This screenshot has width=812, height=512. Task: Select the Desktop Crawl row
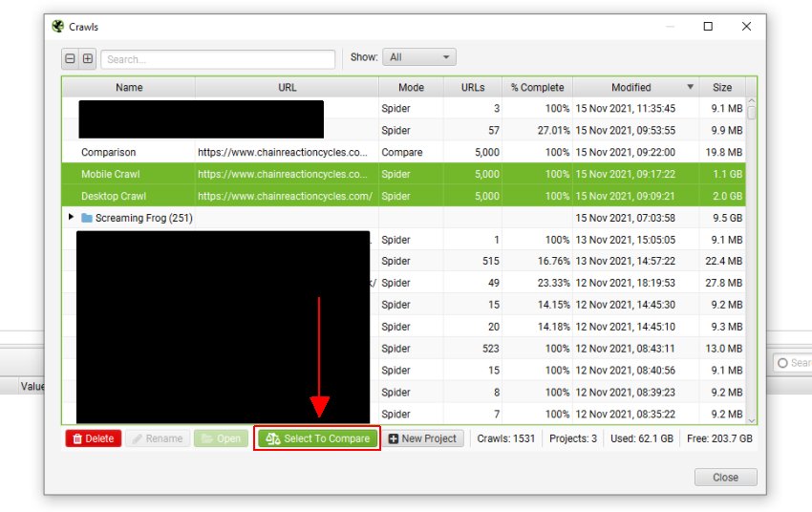[x=404, y=196]
